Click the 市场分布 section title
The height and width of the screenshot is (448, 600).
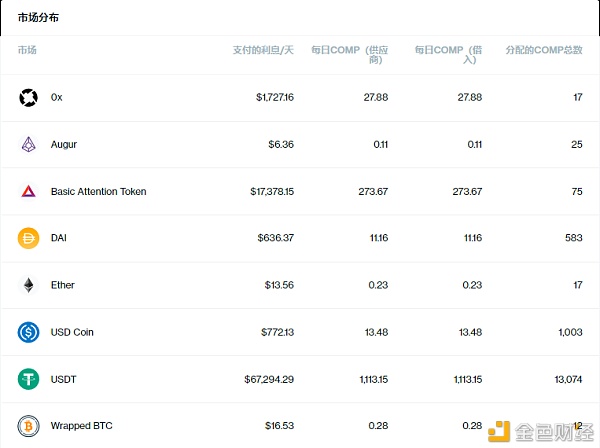38,18
